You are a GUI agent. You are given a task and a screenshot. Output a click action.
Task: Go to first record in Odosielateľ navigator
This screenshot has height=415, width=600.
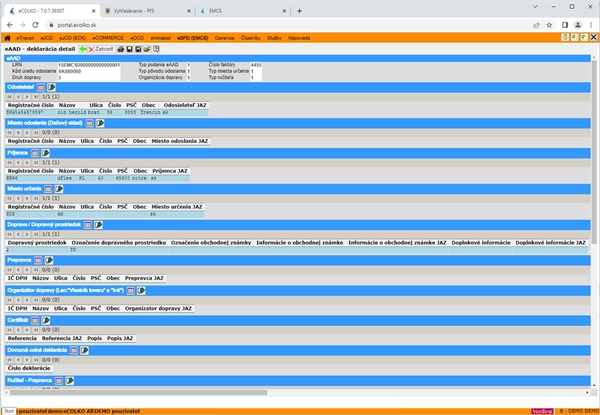10,97
